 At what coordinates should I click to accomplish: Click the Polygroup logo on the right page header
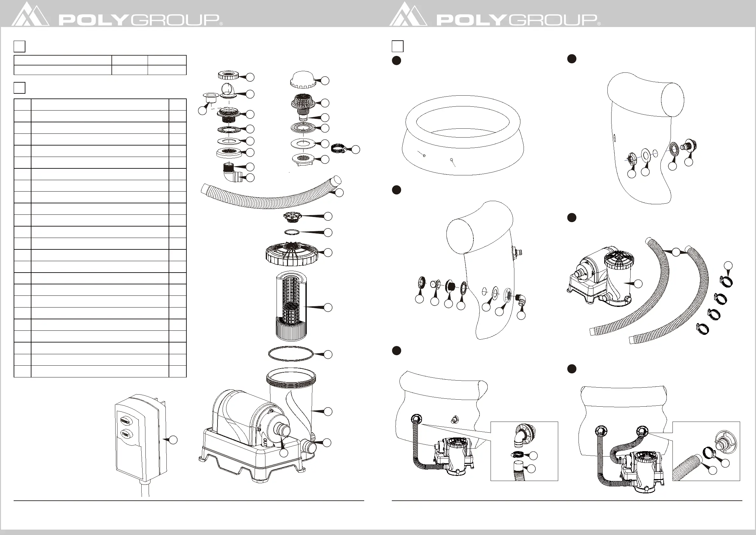[x=495, y=14]
